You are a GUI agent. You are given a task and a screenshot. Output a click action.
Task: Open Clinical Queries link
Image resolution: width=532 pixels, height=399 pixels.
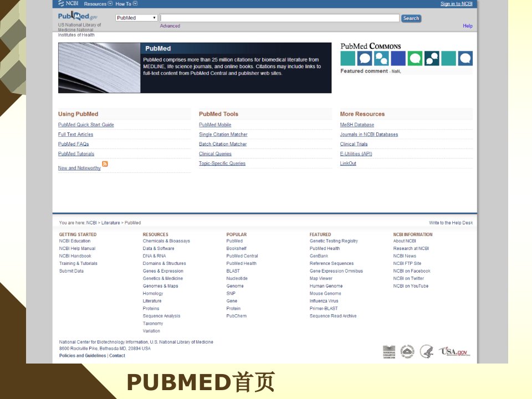pos(215,154)
